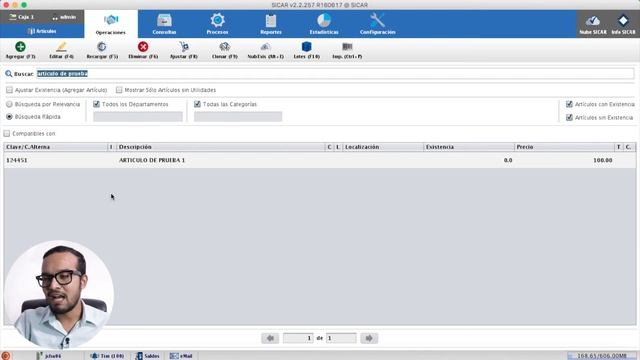The height and width of the screenshot is (360, 640).
Task: Open the Info SICAR diamond icon
Action: [x=623, y=20]
